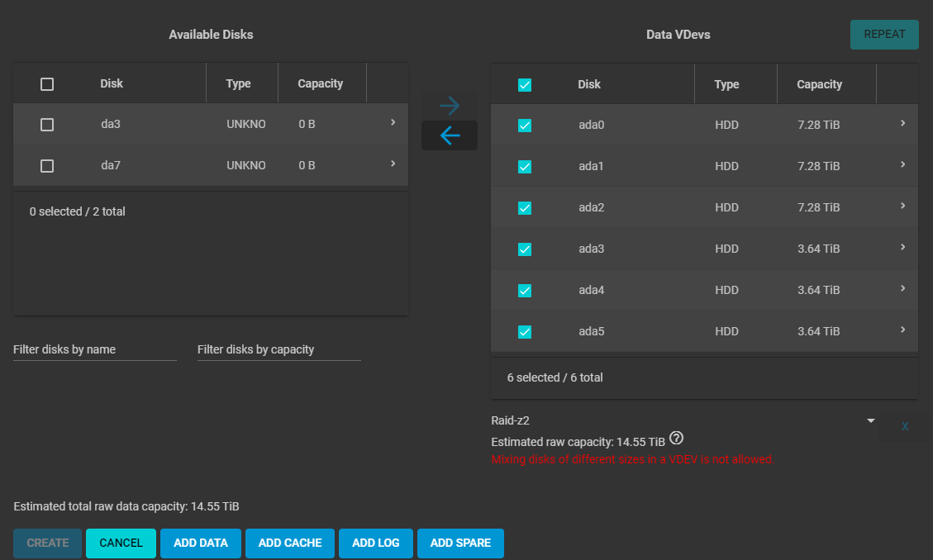Image resolution: width=933 pixels, height=560 pixels.
Task: Show details chevron for disk ada3
Action: tap(902, 247)
